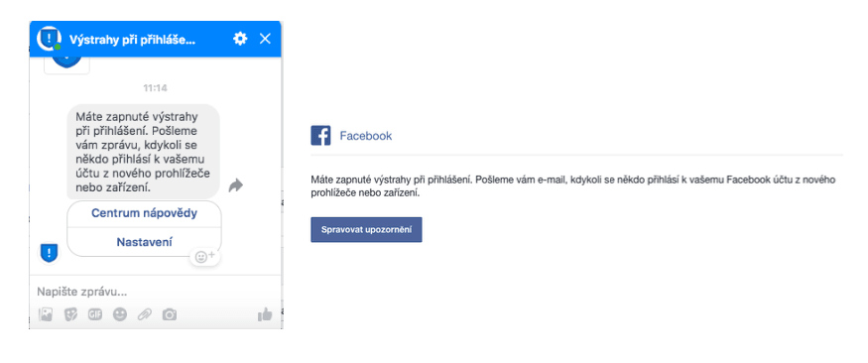Open Nastavení from chat message
This screenshot has width=868, height=363.
coord(144,242)
